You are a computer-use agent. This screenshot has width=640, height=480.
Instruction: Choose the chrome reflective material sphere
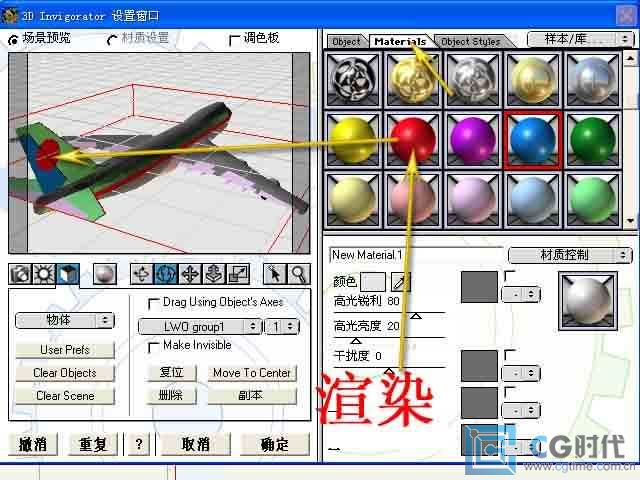[x=593, y=80]
